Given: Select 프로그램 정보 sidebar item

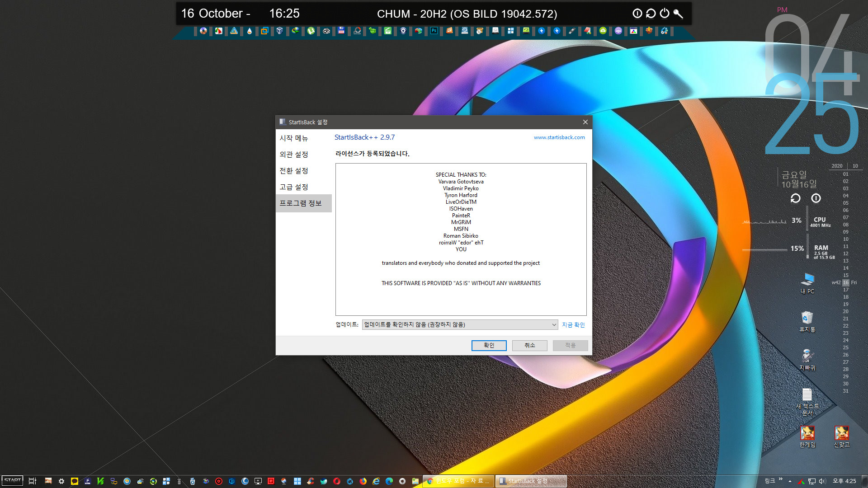Looking at the screenshot, I should pos(303,203).
